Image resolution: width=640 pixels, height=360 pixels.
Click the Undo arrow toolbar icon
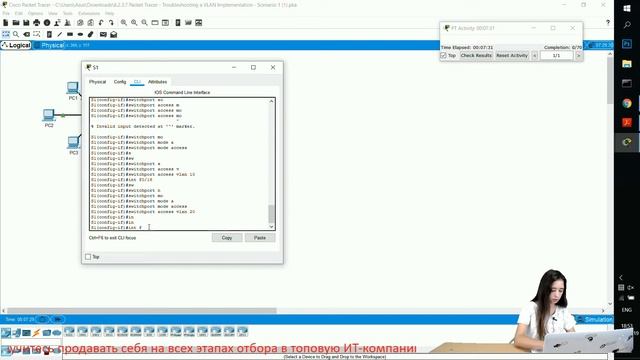click(101, 23)
